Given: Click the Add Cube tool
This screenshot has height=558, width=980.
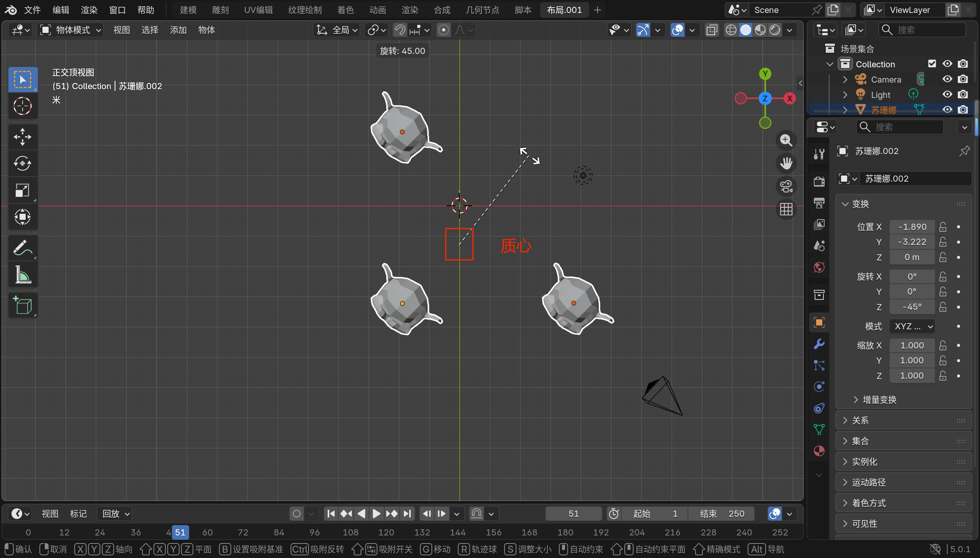Looking at the screenshot, I should (22, 305).
